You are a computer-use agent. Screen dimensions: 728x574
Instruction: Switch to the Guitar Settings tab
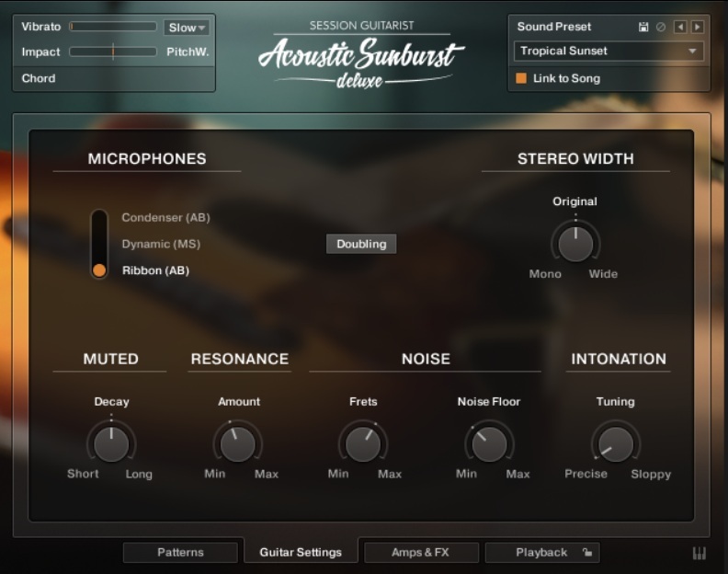[301, 552]
